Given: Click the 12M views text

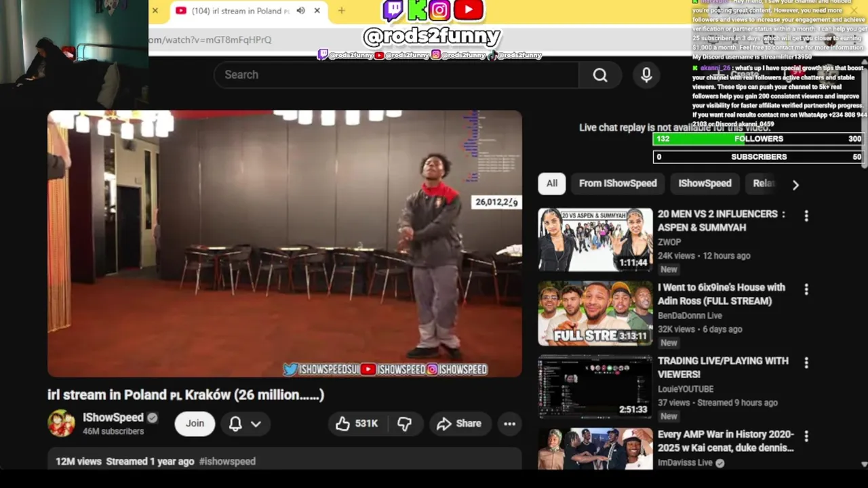Looking at the screenshot, I should (x=79, y=462).
